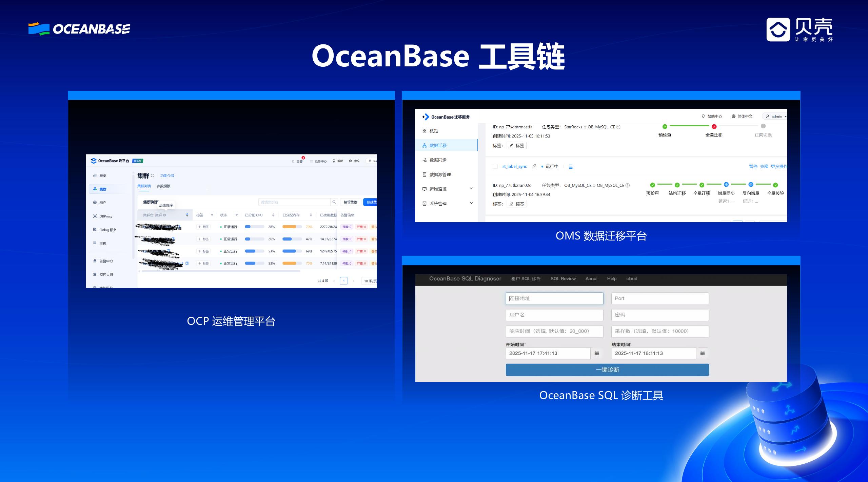Click the 连接地址 input field
Viewport: 868px width, 482px height.
tap(554, 298)
